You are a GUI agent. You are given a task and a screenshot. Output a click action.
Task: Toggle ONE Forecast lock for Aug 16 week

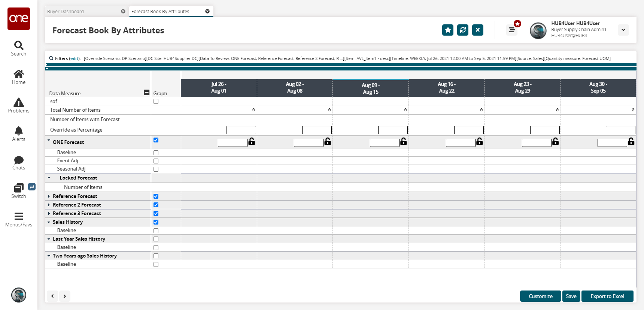tap(480, 141)
